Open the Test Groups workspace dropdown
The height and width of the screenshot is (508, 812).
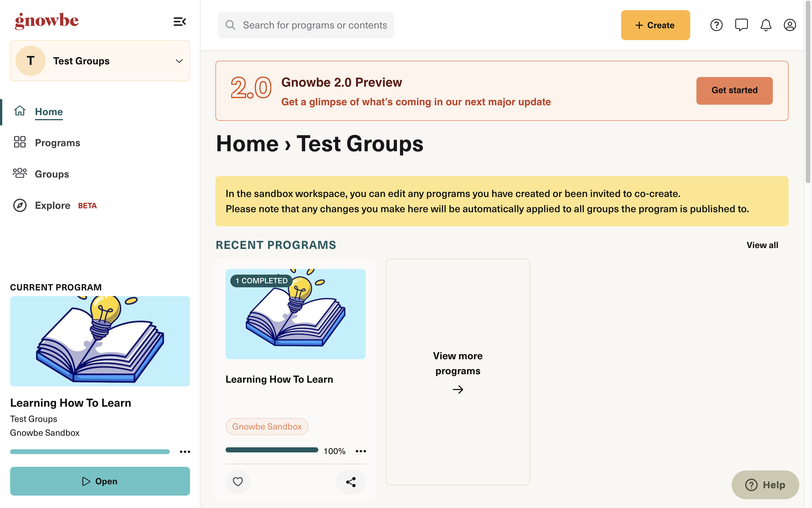click(x=100, y=61)
